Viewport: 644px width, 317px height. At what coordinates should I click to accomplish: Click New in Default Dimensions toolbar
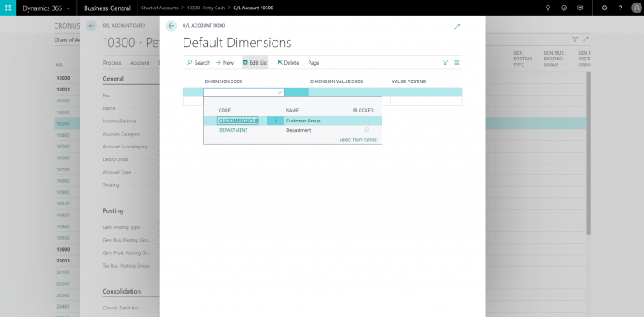pos(225,62)
